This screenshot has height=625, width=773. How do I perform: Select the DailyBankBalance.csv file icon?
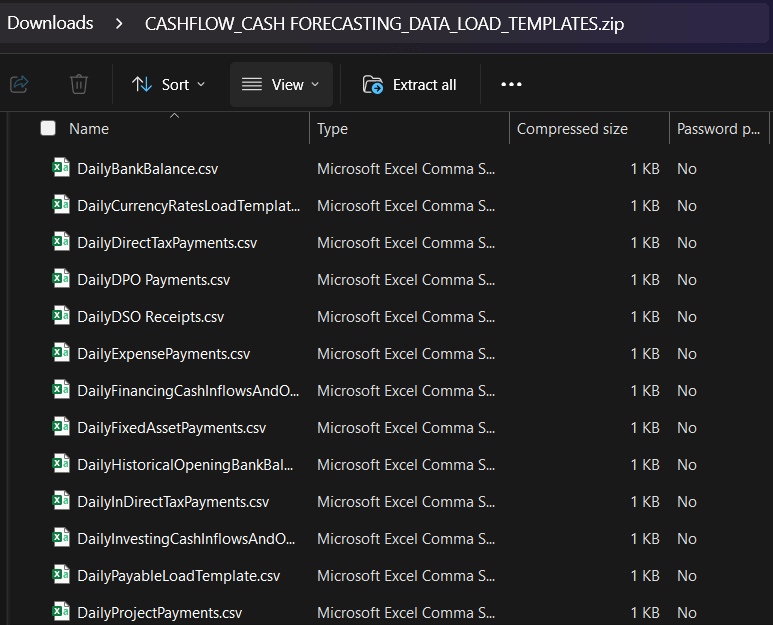click(x=61, y=168)
